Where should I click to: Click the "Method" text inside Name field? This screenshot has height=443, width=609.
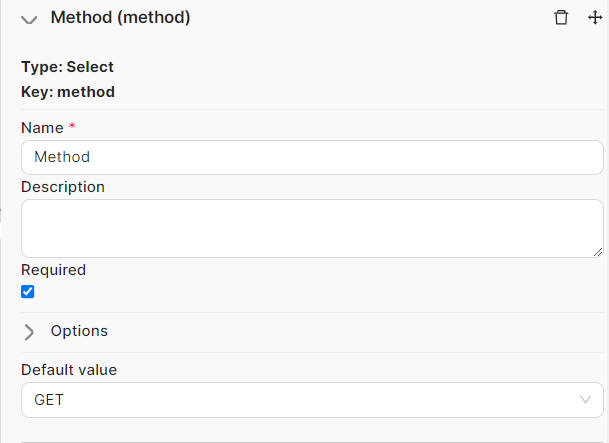click(62, 157)
